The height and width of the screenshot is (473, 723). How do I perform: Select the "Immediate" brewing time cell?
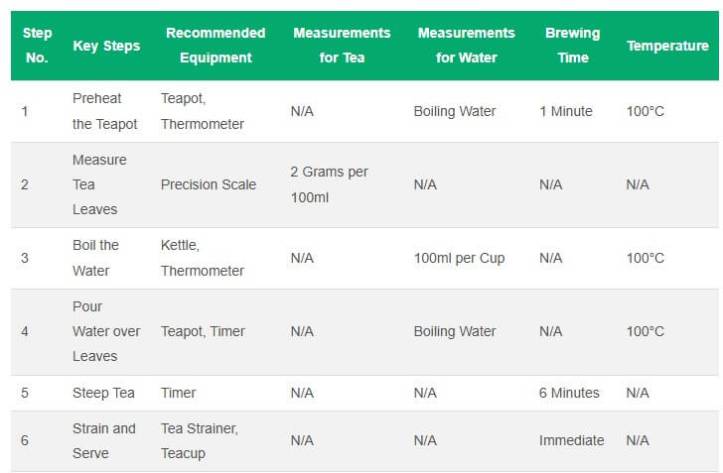pos(571,440)
